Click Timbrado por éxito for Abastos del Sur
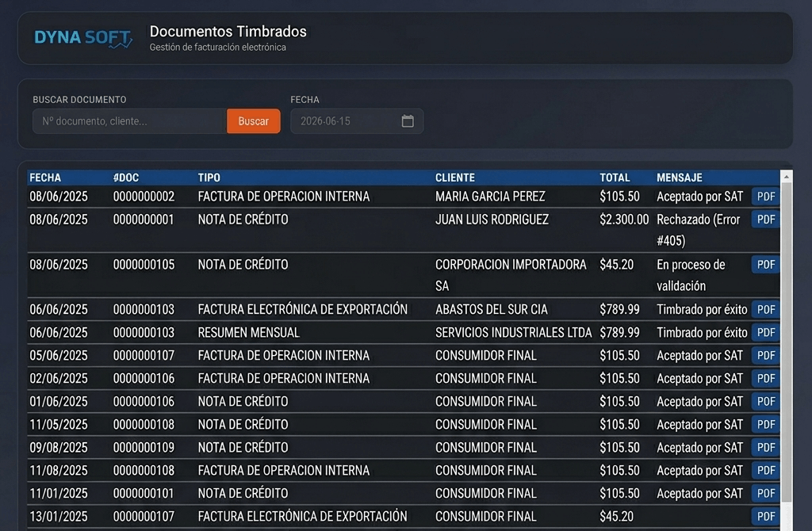This screenshot has width=812, height=531. 702,310
